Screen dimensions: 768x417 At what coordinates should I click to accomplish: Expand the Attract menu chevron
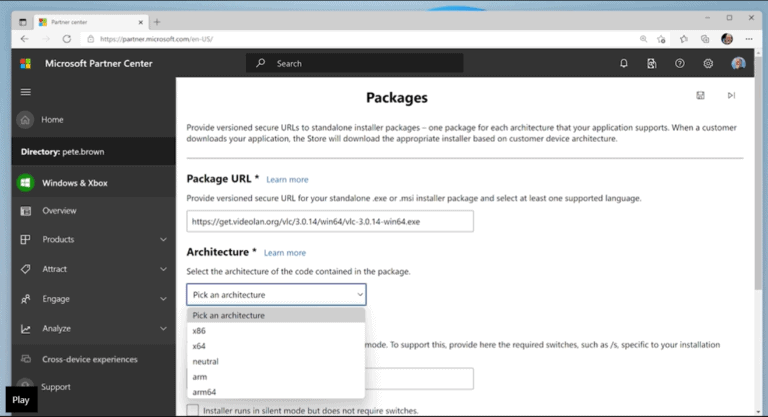coord(163,269)
